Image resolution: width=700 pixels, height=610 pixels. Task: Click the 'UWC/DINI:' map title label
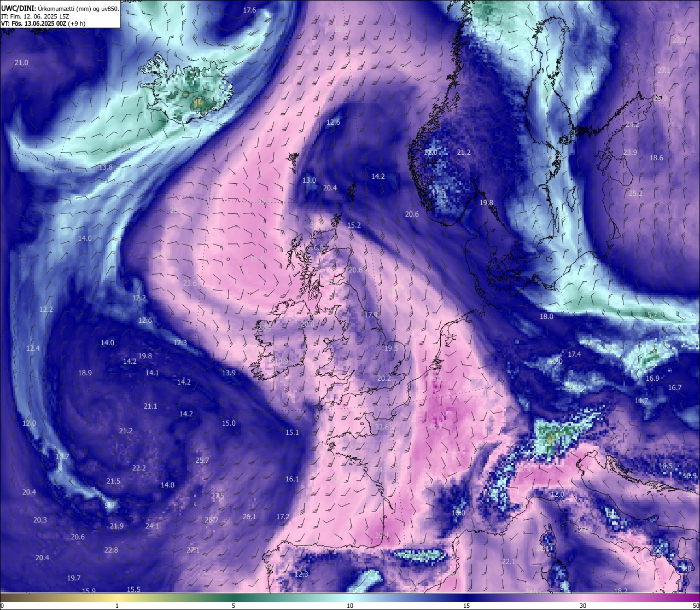[x=19, y=9]
